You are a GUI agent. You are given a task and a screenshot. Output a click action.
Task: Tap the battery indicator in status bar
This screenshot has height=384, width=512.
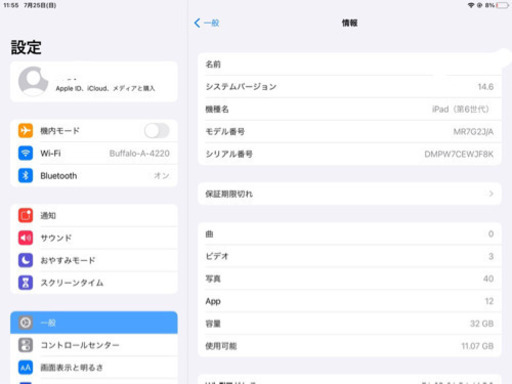(502, 5)
